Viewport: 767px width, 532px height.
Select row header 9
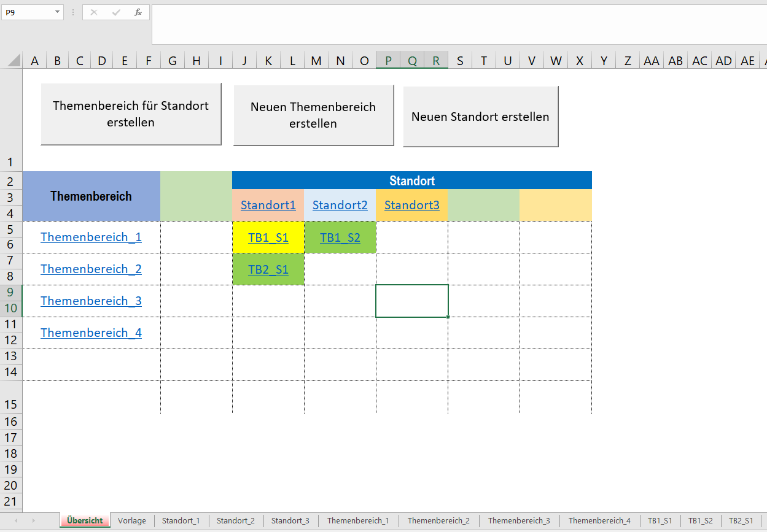tap(11, 292)
